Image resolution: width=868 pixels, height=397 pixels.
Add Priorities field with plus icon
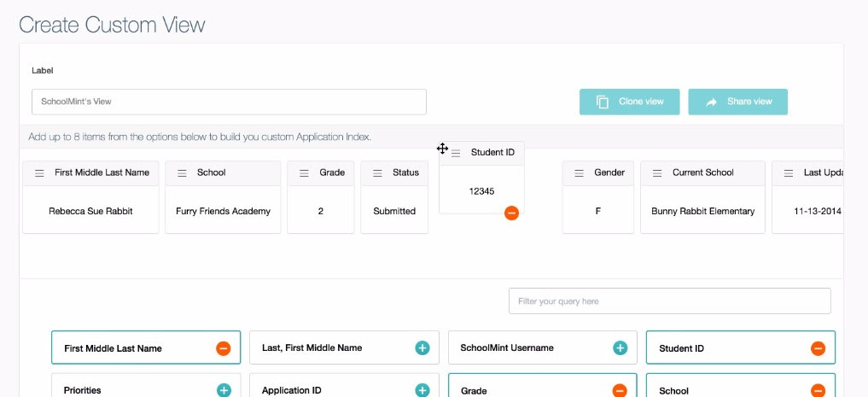[224, 390]
